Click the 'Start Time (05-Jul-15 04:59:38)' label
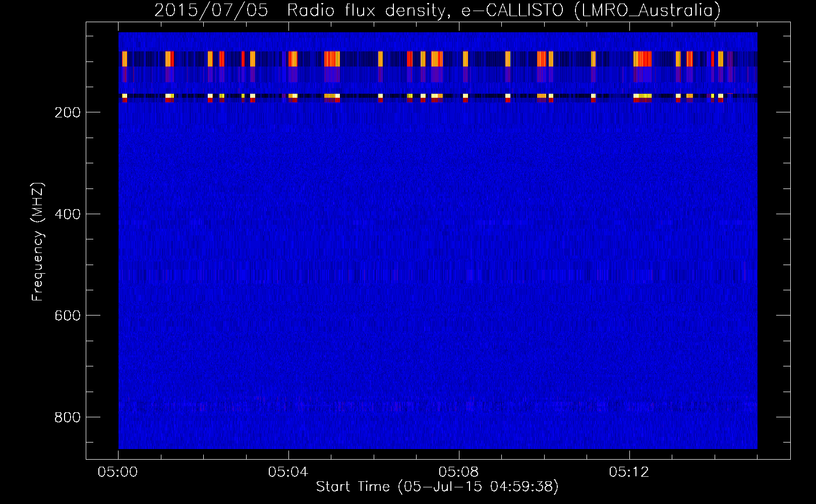This screenshot has height=504, width=816. [437, 487]
